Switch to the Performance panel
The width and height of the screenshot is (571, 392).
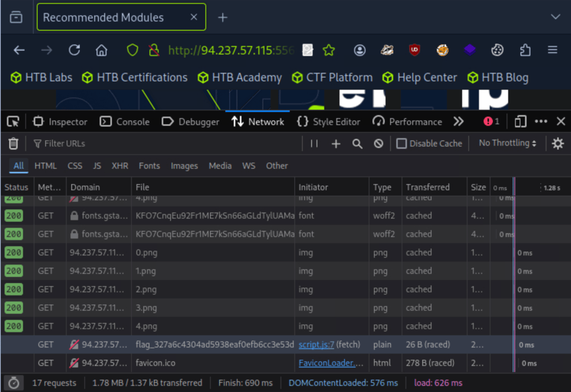[407, 122]
